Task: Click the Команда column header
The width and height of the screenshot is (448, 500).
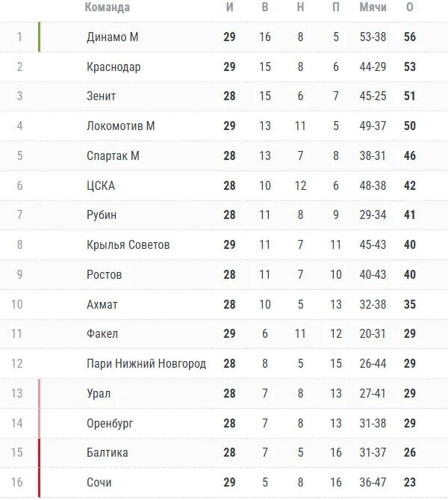Action: tap(108, 7)
